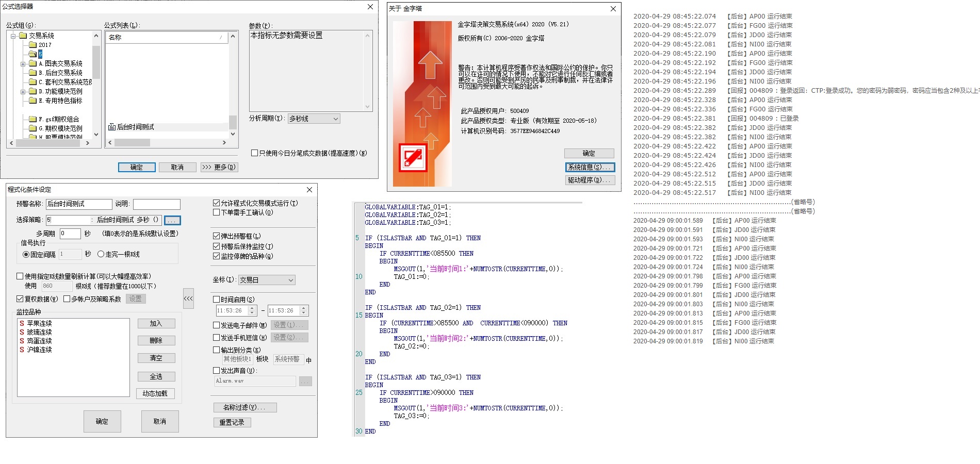The width and height of the screenshot is (980, 464).
Task: Click 确定 in the About 金字塔 dialog
Action: (x=589, y=153)
